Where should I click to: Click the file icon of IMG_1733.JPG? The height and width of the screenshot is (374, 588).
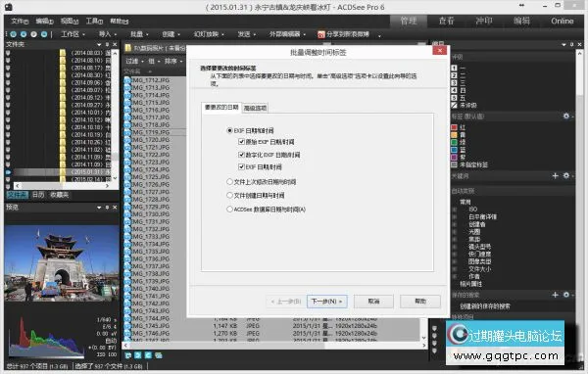[127, 237]
